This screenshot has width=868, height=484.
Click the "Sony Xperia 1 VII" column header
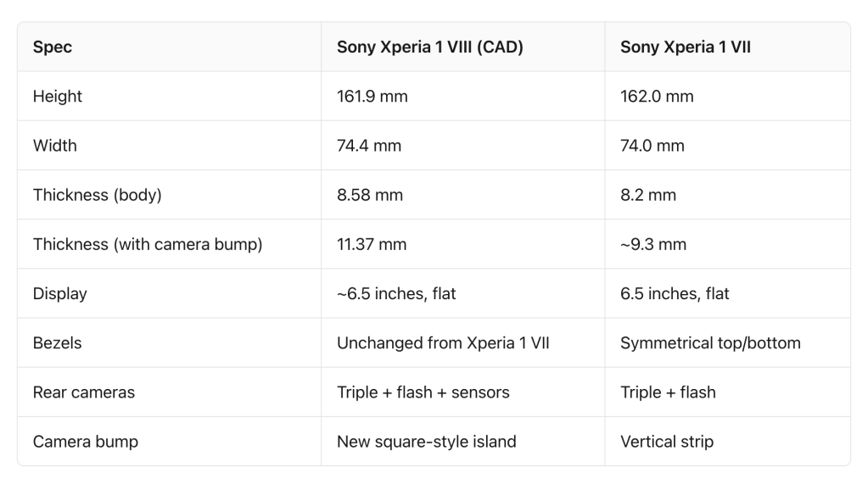tap(685, 47)
